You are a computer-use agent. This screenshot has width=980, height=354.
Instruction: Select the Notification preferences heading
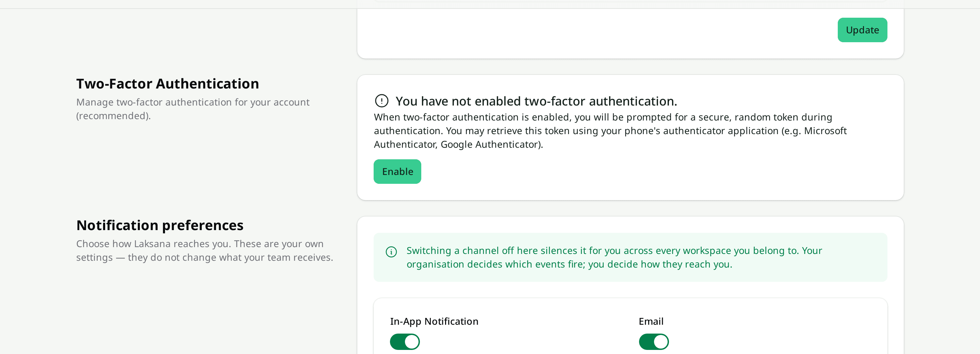click(x=160, y=225)
